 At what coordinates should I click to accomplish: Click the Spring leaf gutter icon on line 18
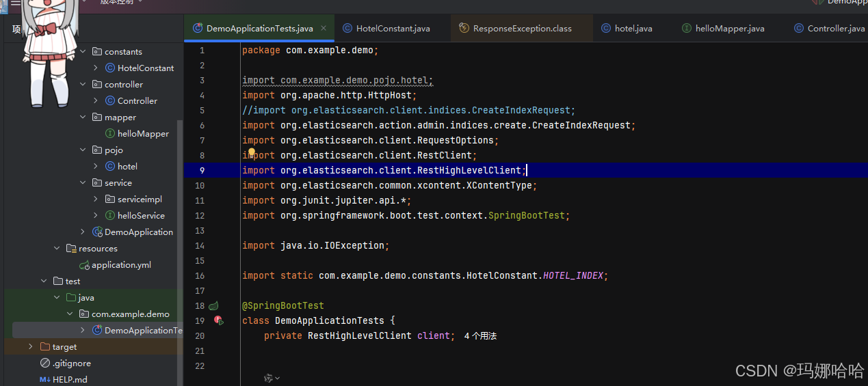(213, 305)
